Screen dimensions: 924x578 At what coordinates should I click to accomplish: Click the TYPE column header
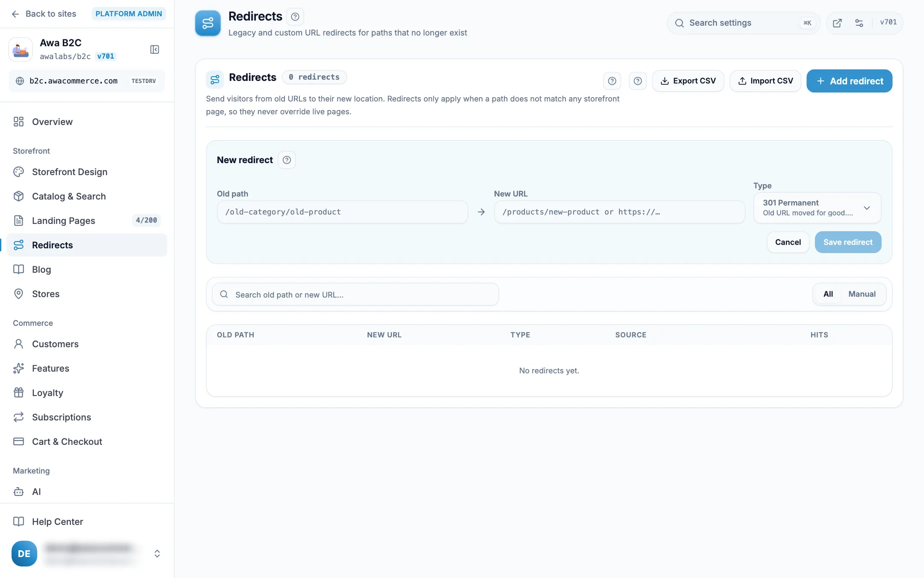coord(520,335)
